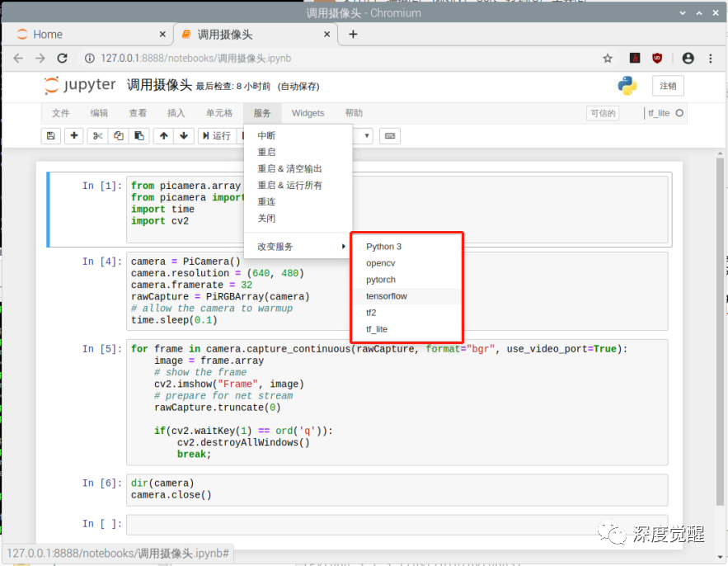Screen dimensions: 728x566
Task: Cut selected cells with scissors icon
Action: (x=97, y=135)
